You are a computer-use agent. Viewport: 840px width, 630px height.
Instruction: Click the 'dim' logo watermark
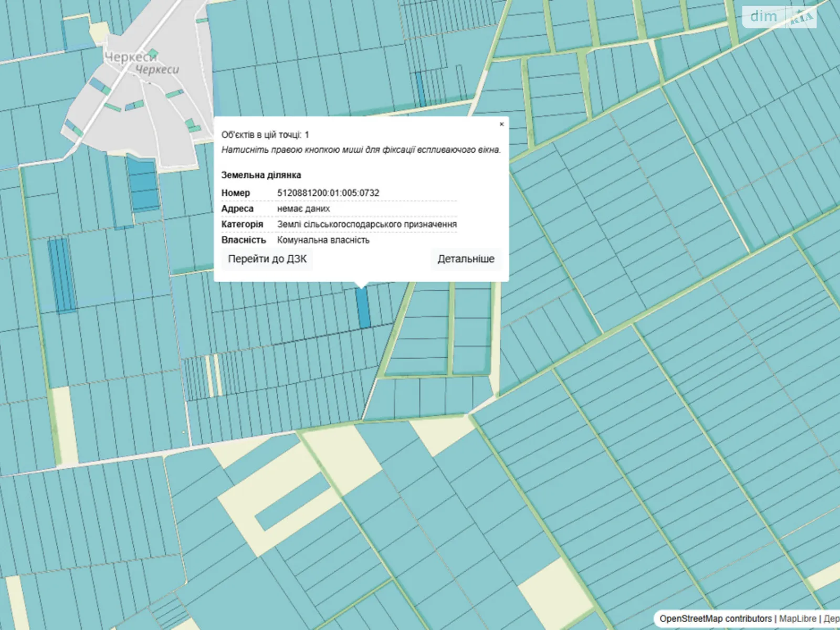pos(763,16)
